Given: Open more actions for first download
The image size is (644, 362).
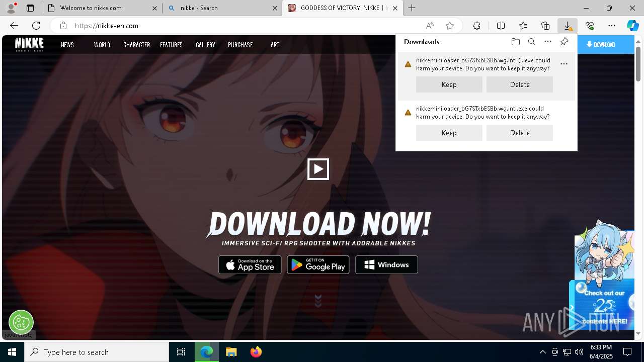Looking at the screenshot, I should pos(564,64).
